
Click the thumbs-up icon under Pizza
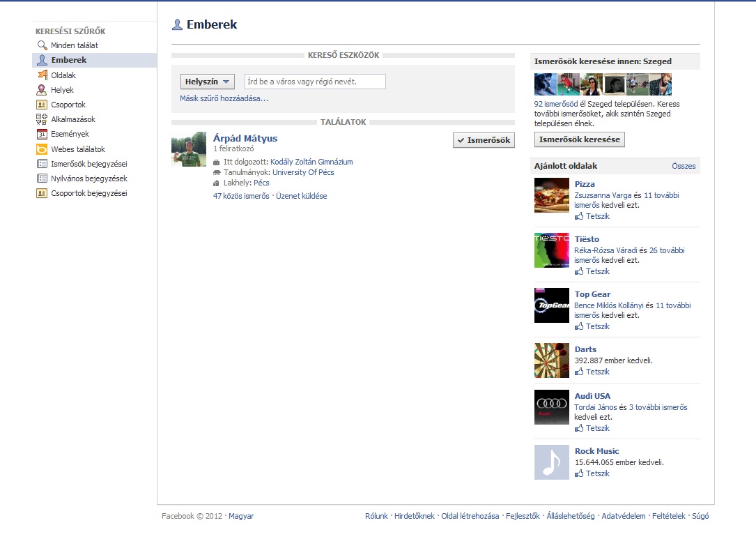pyautogui.click(x=579, y=216)
